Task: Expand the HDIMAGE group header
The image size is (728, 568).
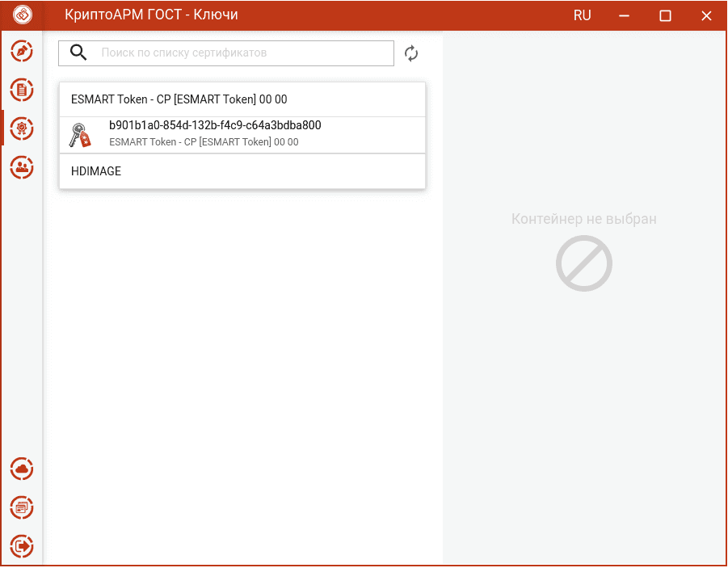Action: click(242, 171)
